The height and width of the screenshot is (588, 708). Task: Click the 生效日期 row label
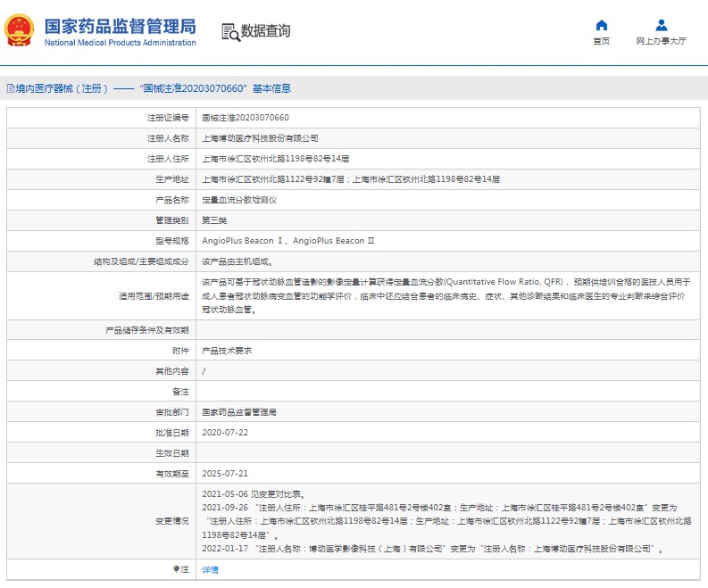pos(172,453)
